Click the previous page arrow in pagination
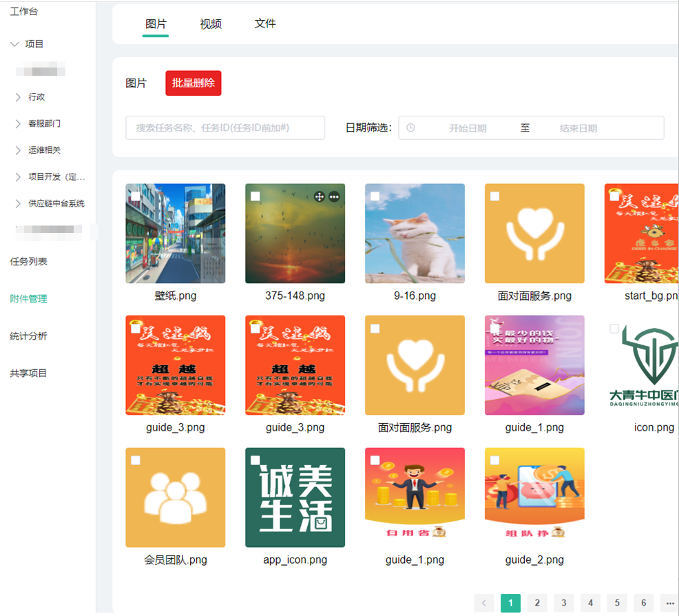Viewport: 679px width, 616px height. click(484, 603)
